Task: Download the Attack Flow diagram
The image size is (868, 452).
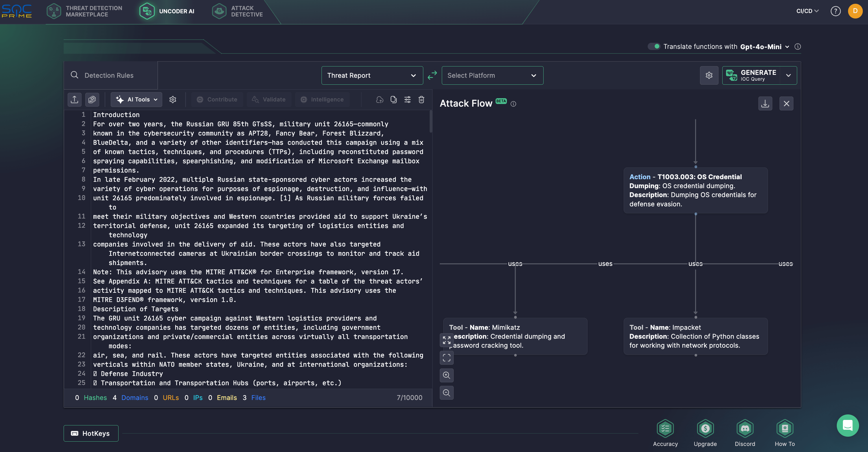Action: coord(765,103)
